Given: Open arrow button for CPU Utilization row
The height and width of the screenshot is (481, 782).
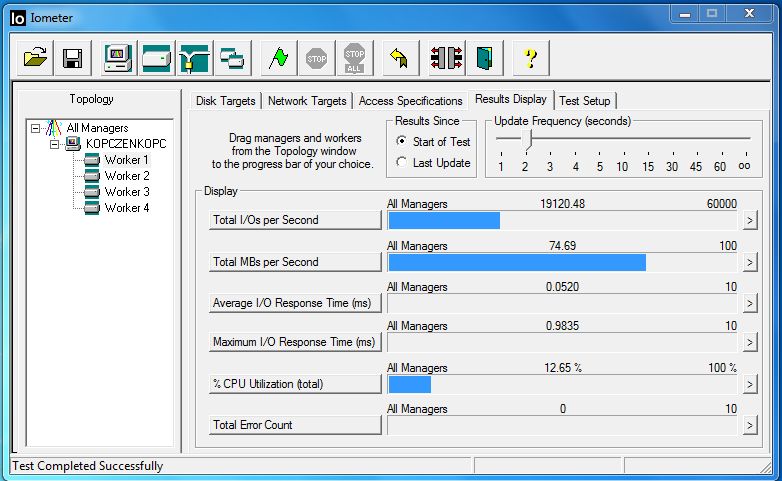Looking at the screenshot, I should pyautogui.click(x=750, y=384).
